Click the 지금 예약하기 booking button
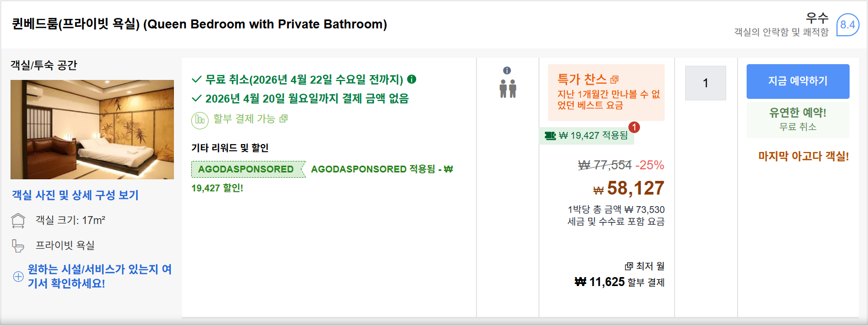The image size is (868, 326). [798, 80]
